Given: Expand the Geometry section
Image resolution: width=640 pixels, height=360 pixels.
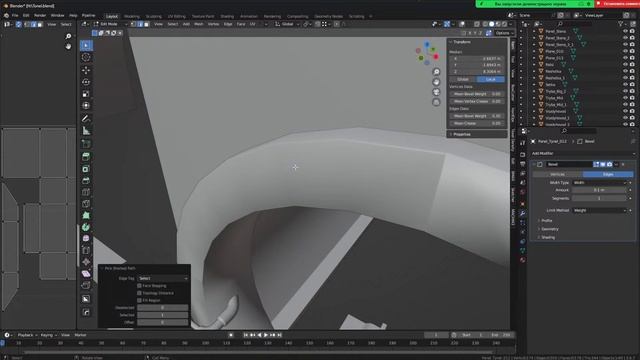Looking at the screenshot, I should click(548, 229).
